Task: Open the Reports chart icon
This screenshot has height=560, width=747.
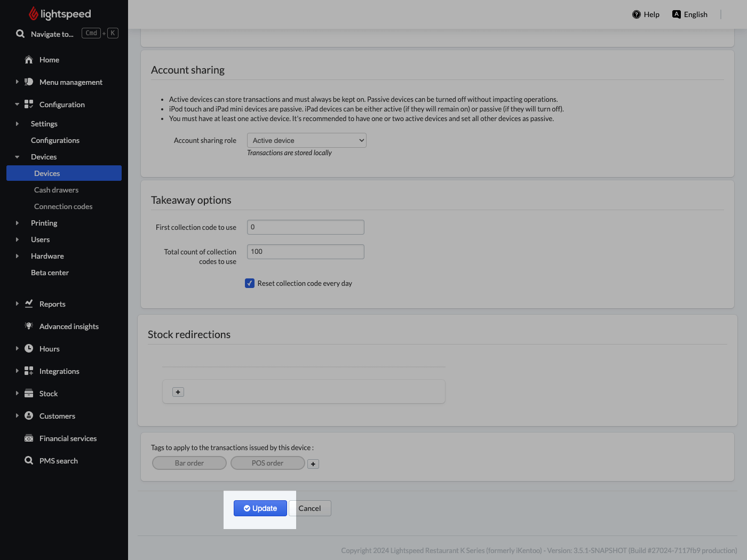Action: [x=28, y=303]
